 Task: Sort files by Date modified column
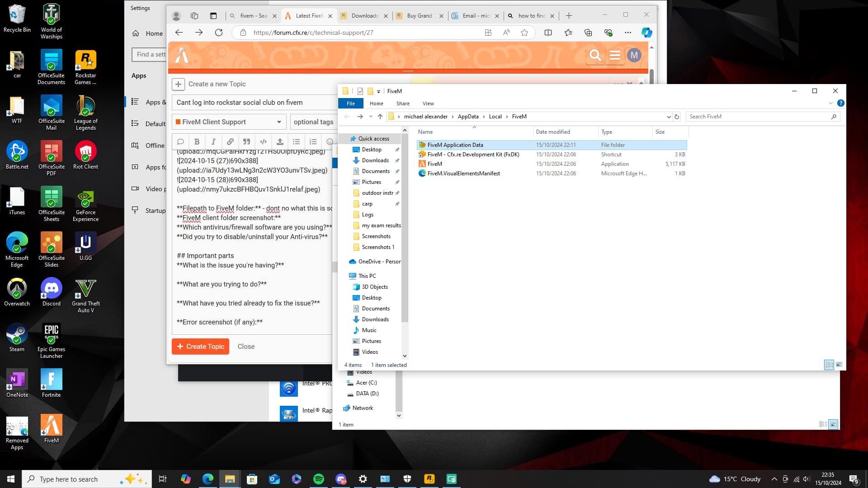click(x=565, y=132)
